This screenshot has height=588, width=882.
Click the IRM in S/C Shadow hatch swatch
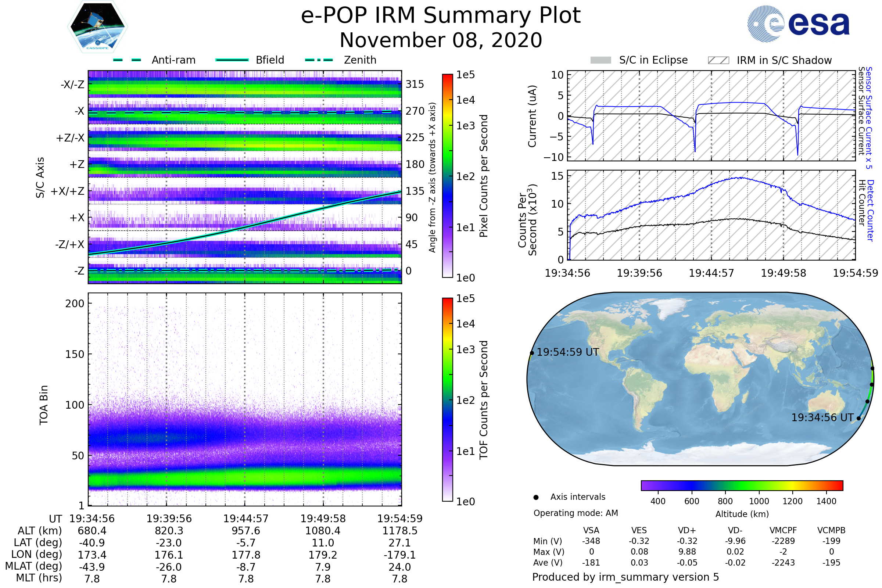[718, 60]
